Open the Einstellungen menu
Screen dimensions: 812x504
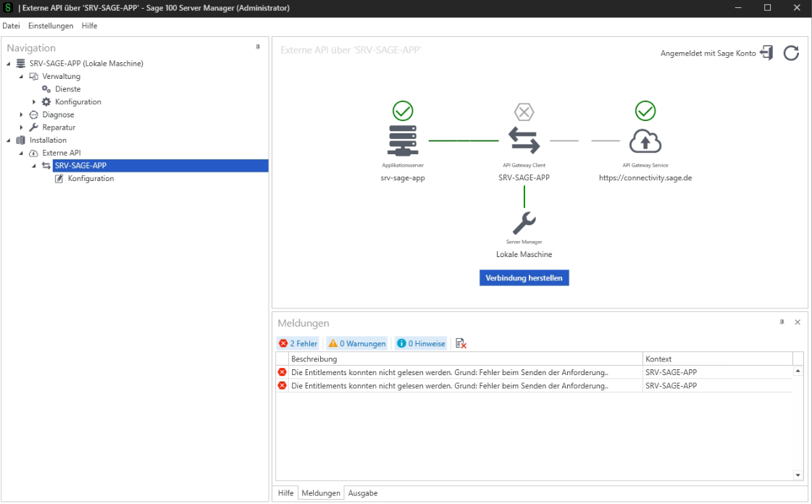(x=51, y=26)
